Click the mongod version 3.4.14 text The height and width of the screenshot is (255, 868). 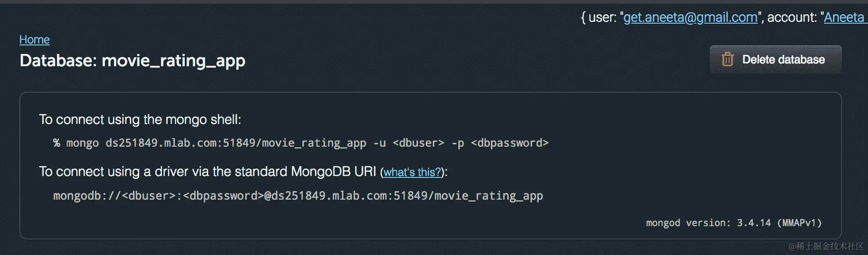[x=733, y=223]
